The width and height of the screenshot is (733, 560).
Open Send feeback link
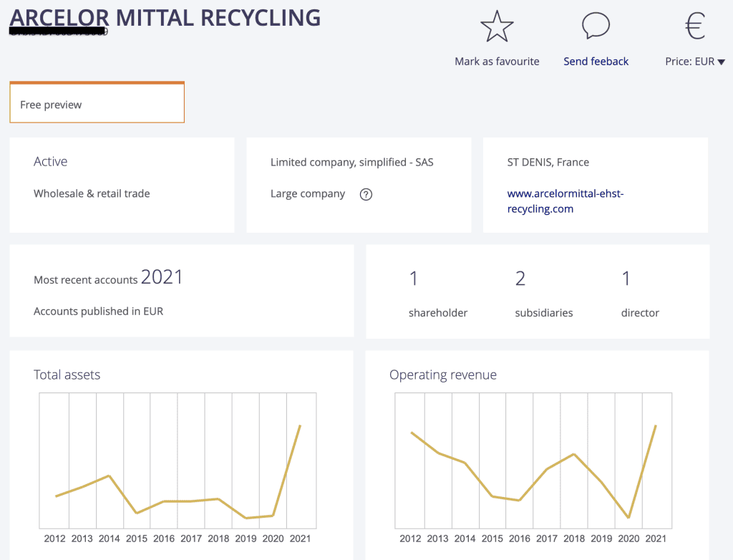pyautogui.click(x=596, y=62)
